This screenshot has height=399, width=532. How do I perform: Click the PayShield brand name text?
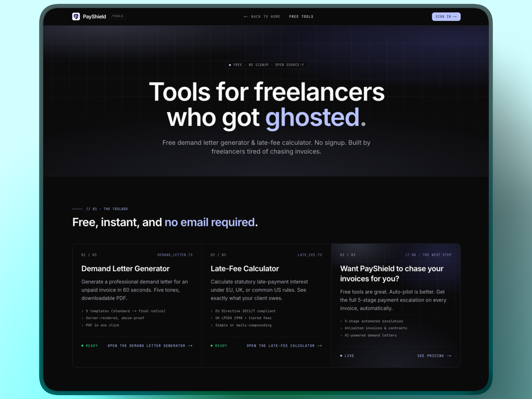click(x=94, y=17)
